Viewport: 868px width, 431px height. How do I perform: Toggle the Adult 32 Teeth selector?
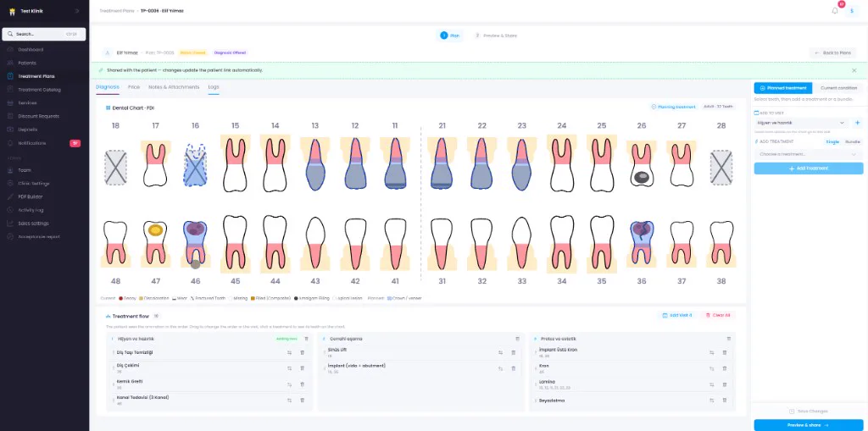point(717,107)
